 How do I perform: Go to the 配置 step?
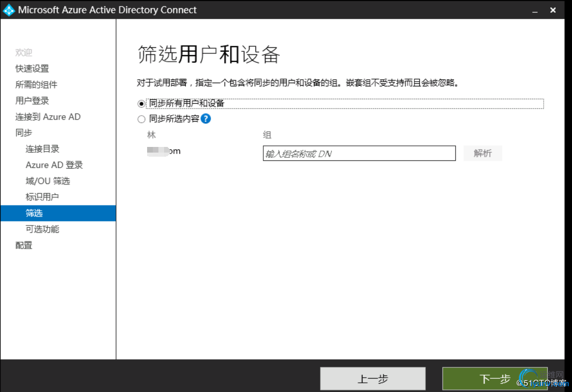pyautogui.click(x=24, y=245)
